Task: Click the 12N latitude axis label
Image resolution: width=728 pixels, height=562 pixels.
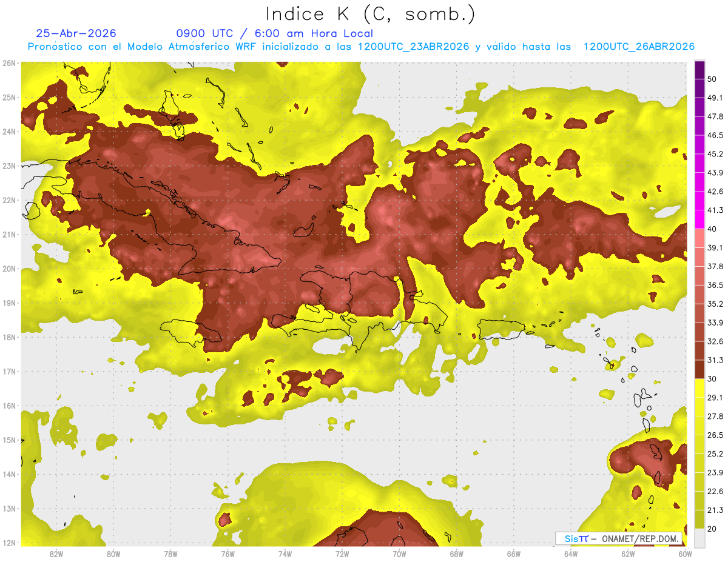Action: click(9, 543)
